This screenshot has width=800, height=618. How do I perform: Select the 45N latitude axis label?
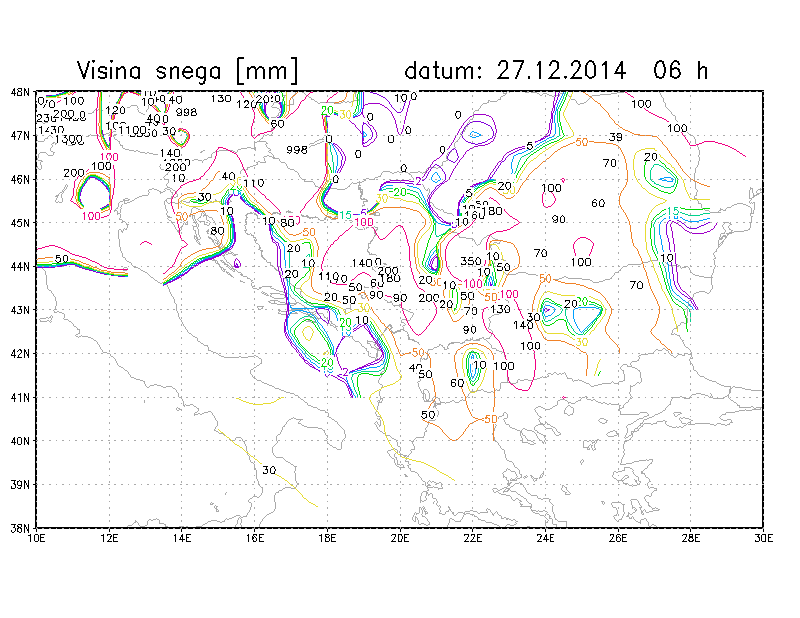click(x=20, y=223)
